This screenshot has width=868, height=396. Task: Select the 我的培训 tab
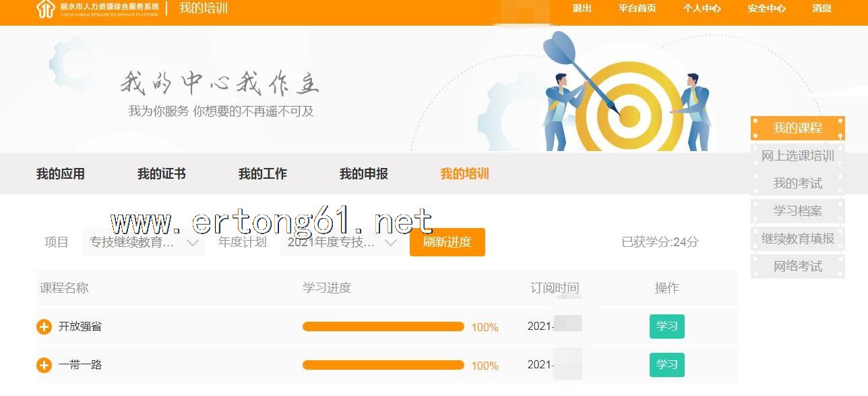click(465, 174)
